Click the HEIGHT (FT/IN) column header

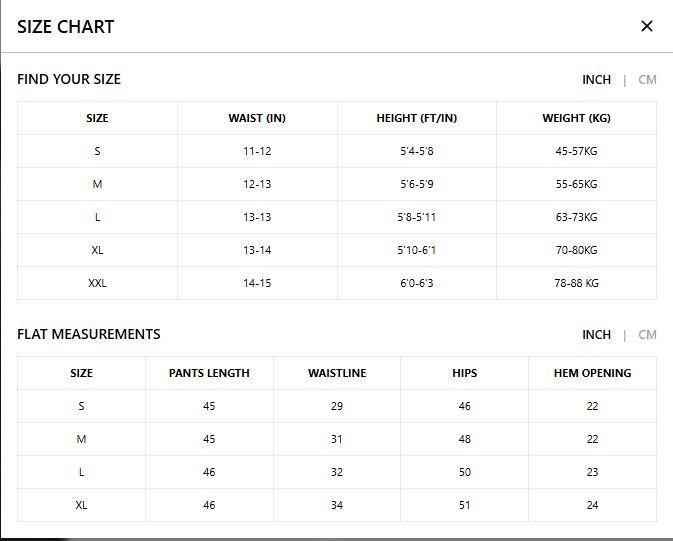(x=416, y=118)
